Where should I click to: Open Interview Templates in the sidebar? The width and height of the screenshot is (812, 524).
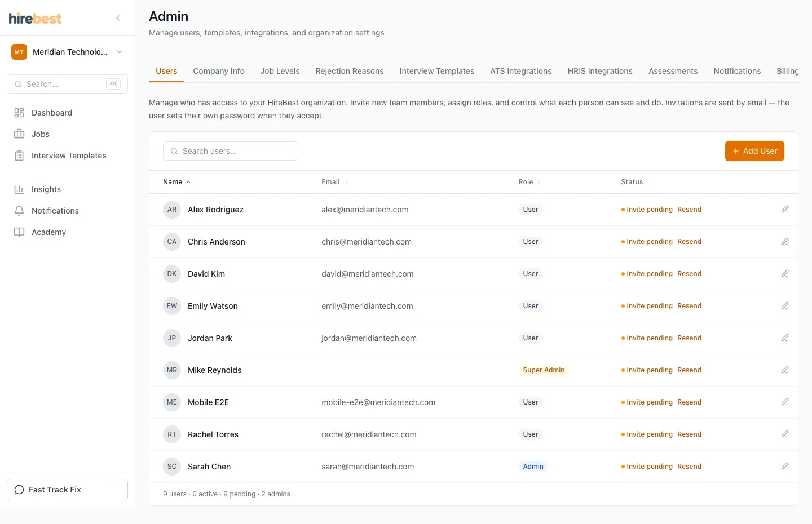point(68,156)
